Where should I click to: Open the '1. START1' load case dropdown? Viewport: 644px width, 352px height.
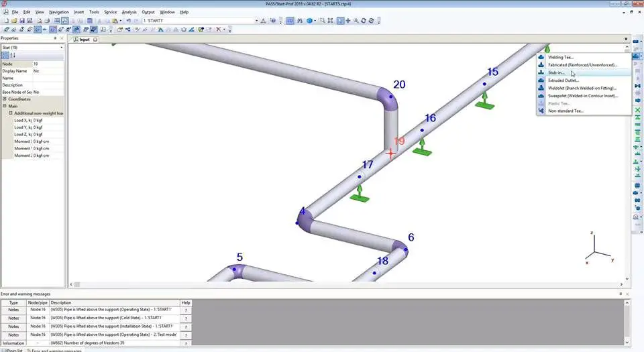coord(256,21)
